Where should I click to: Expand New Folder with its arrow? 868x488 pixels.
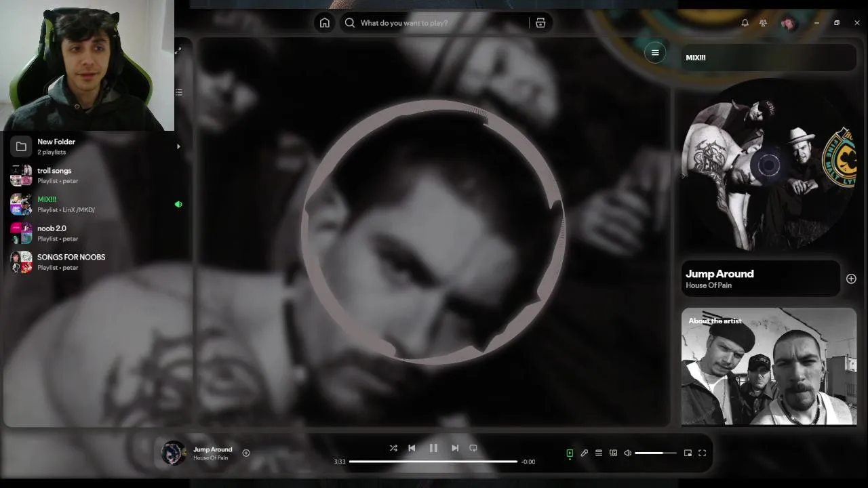coord(178,146)
